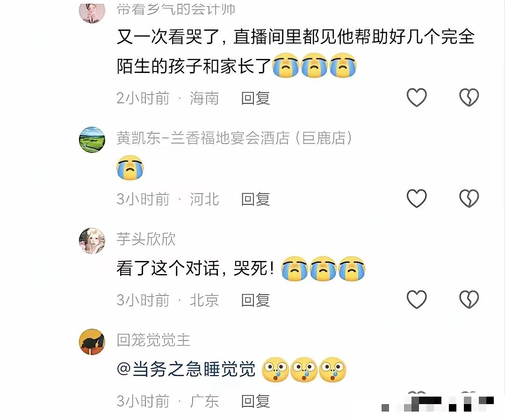Dislike 芋头欣欣's Beijing comment

(469, 299)
